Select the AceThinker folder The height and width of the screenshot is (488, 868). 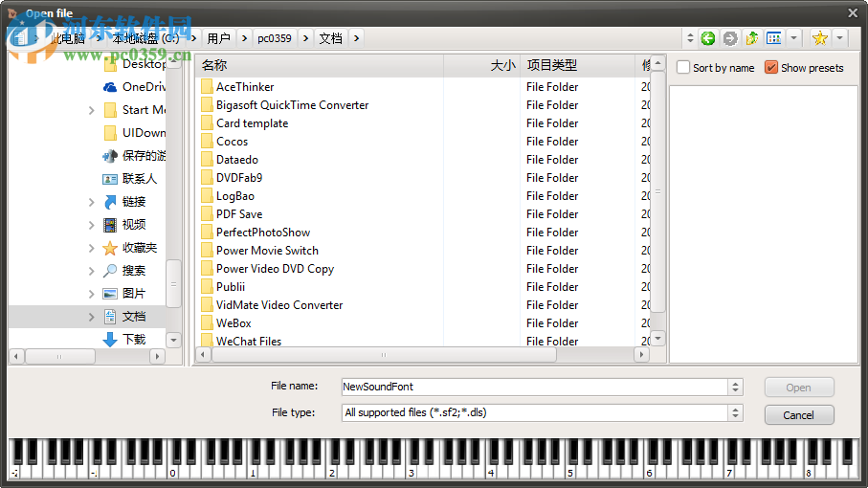point(238,87)
